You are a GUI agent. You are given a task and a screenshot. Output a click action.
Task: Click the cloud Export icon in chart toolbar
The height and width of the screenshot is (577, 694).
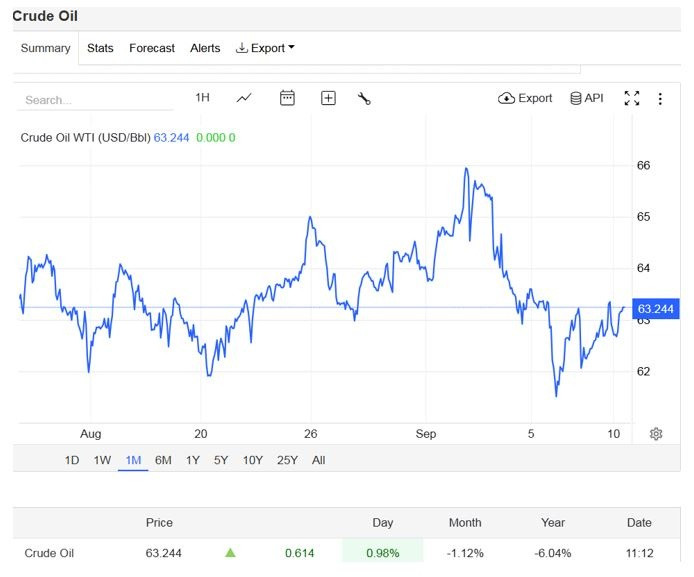506,98
